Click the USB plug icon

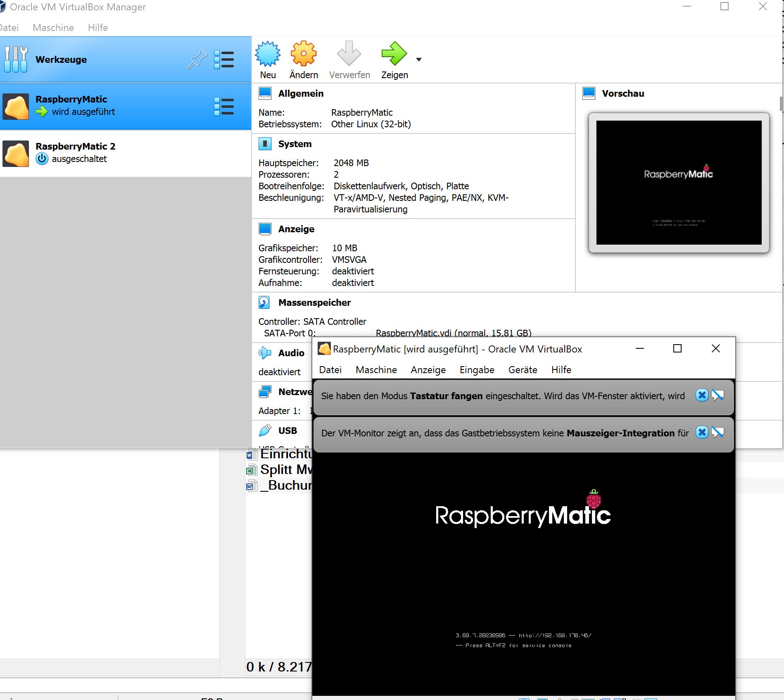[x=265, y=431]
